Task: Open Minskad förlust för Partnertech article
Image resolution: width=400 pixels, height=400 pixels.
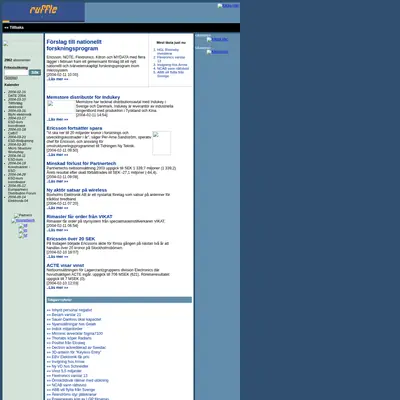Action: (x=81, y=163)
